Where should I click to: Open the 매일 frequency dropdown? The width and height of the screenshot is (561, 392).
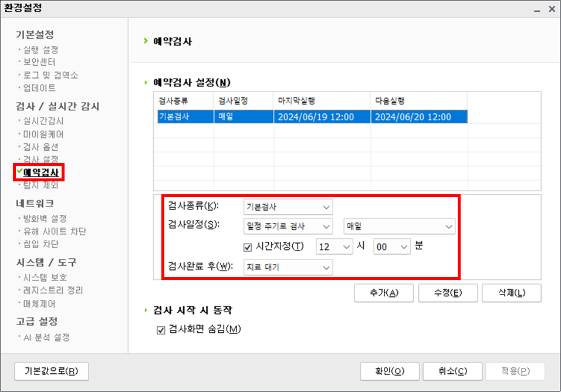pyautogui.click(x=399, y=227)
